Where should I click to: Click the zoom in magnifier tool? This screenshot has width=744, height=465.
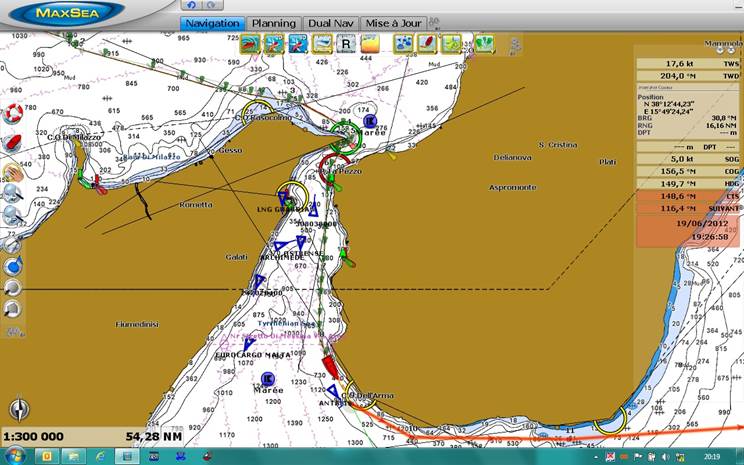pyautogui.click(x=12, y=191)
